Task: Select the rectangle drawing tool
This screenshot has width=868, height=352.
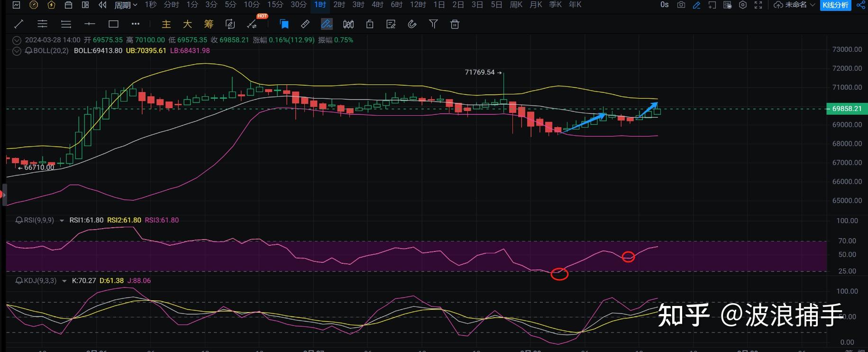Action: 113,24
